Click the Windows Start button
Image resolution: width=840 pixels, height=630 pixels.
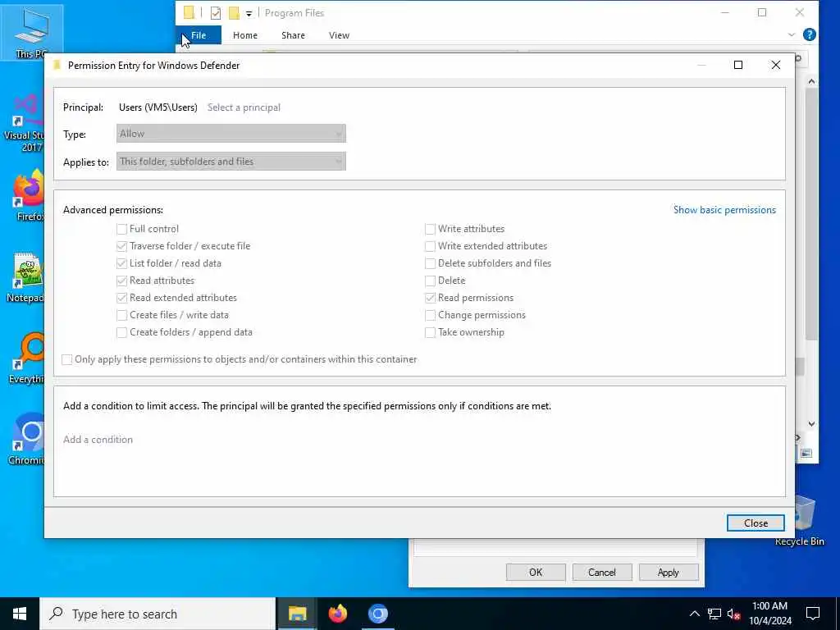(20, 614)
